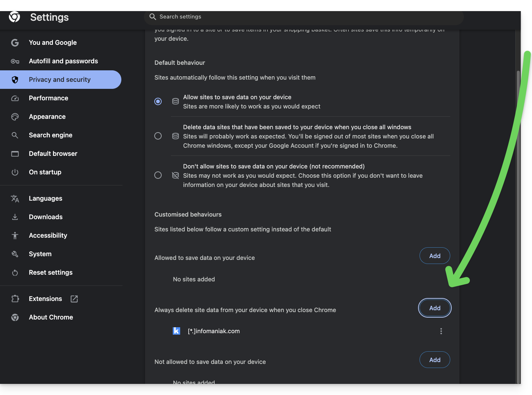Click the On startup power icon
This screenshot has width=532, height=395.
pyautogui.click(x=15, y=172)
